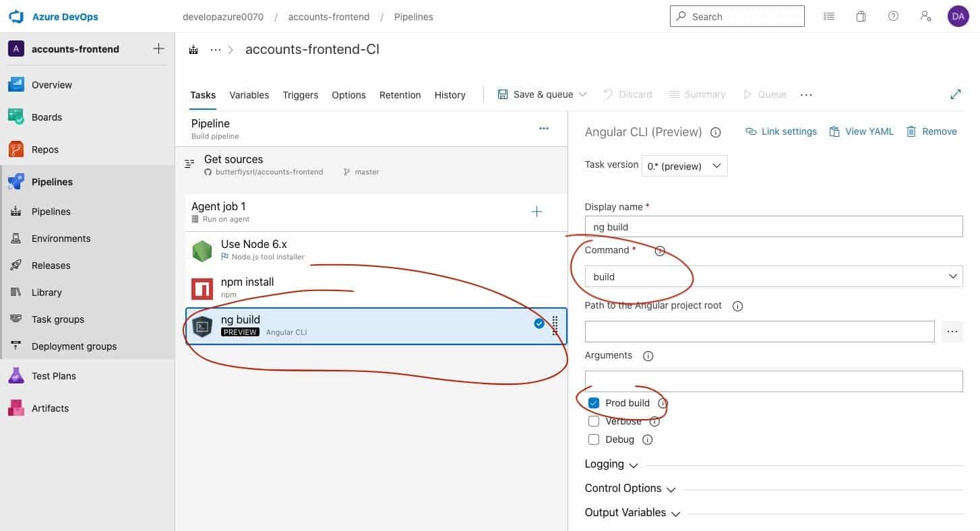Expand the Control Options section
Viewport: 980px width, 531px height.
(x=630, y=489)
